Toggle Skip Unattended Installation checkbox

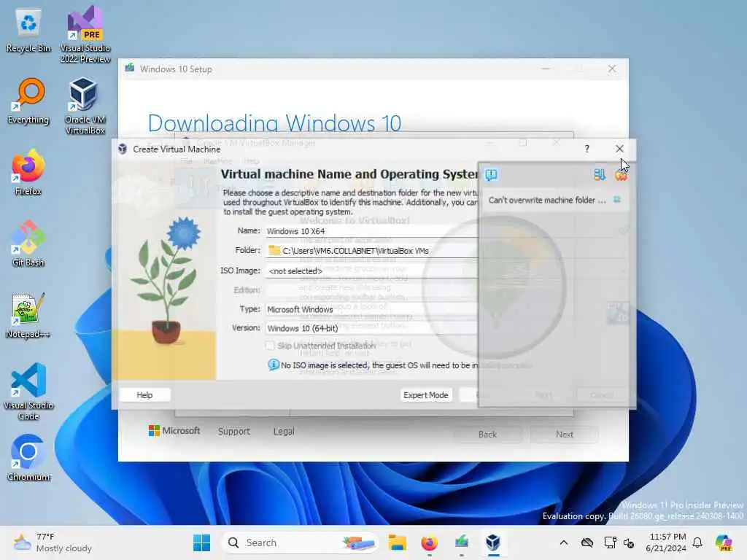click(x=270, y=346)
